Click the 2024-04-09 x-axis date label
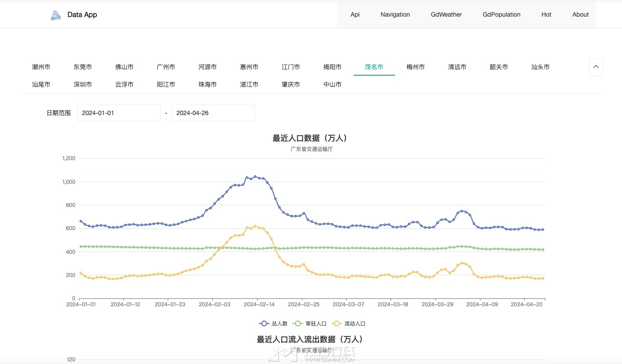The width and height of the screenshot is (622, 364). point(482,304)
